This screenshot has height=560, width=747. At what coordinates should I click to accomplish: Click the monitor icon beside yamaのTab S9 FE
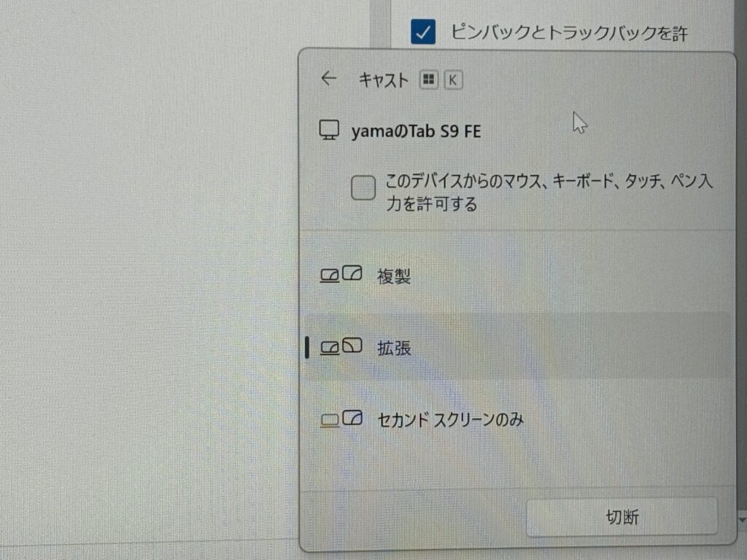[x=329, y=130]
